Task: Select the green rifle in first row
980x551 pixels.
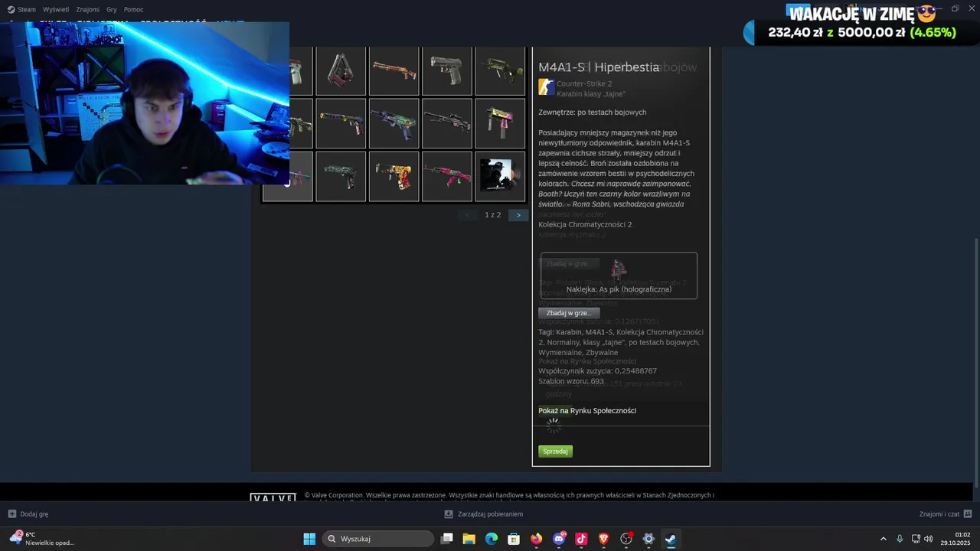Action: [500, 70]
